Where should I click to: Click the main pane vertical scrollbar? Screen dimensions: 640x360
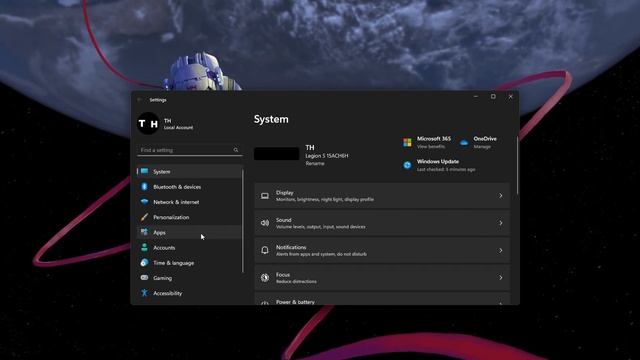pos(518,165)
